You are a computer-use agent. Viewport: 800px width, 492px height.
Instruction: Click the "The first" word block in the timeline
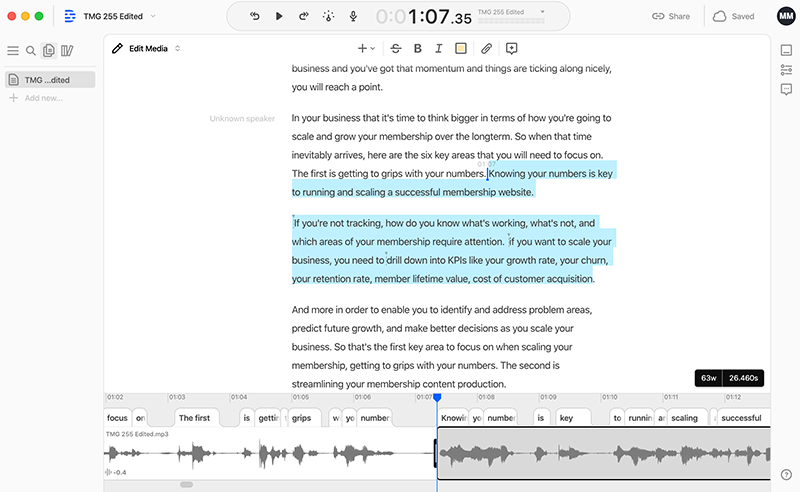tap(195, 418)
